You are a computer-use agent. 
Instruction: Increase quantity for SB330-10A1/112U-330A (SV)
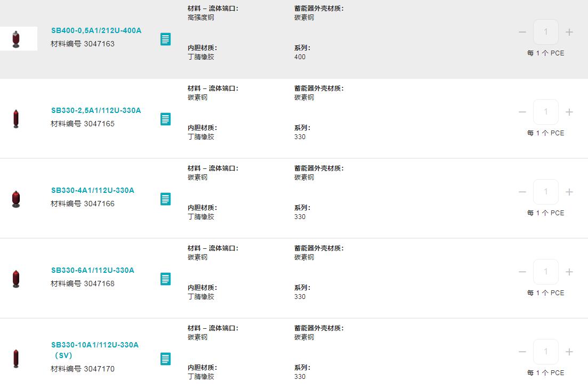569,352
